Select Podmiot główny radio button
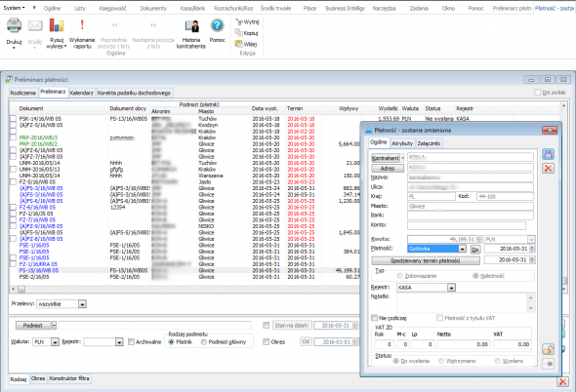Image resolution: width=576 pixels, height=392 pixels. coord(204,341)
